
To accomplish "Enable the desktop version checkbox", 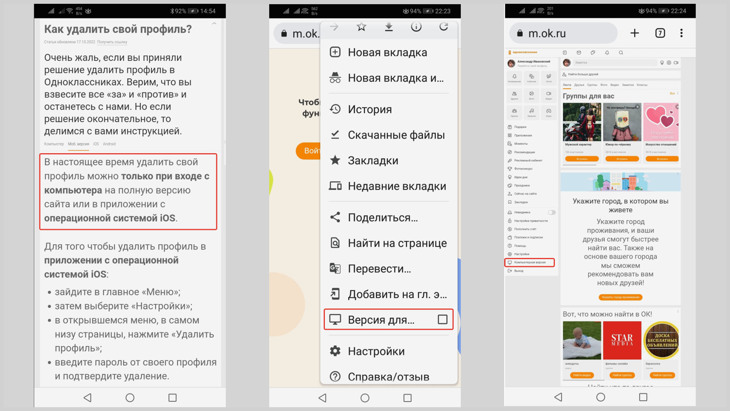I will click(x=442, y=320).
